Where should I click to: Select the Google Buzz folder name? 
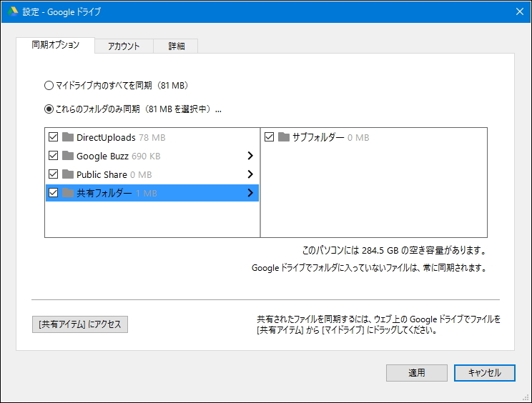tap(102, 156)
